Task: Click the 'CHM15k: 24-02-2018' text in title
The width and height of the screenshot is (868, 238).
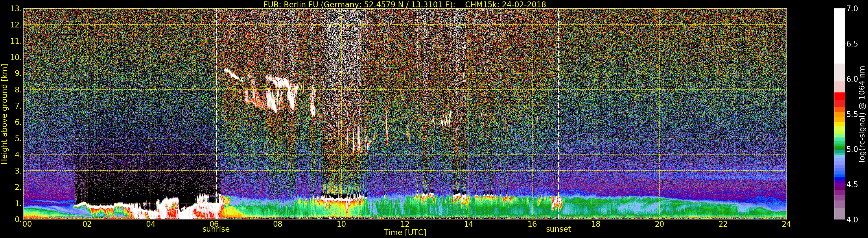Action: coord(505,4)
